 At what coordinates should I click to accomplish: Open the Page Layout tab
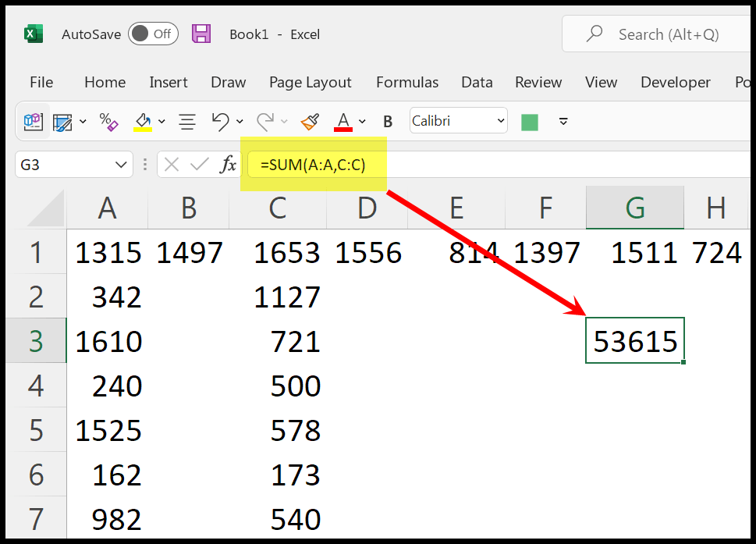tap(310, 82)
